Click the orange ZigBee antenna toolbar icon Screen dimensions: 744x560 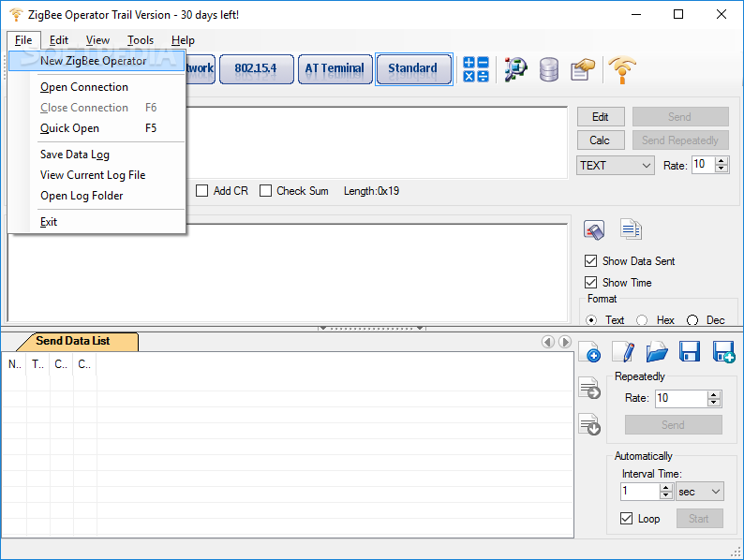coord(622,69)
